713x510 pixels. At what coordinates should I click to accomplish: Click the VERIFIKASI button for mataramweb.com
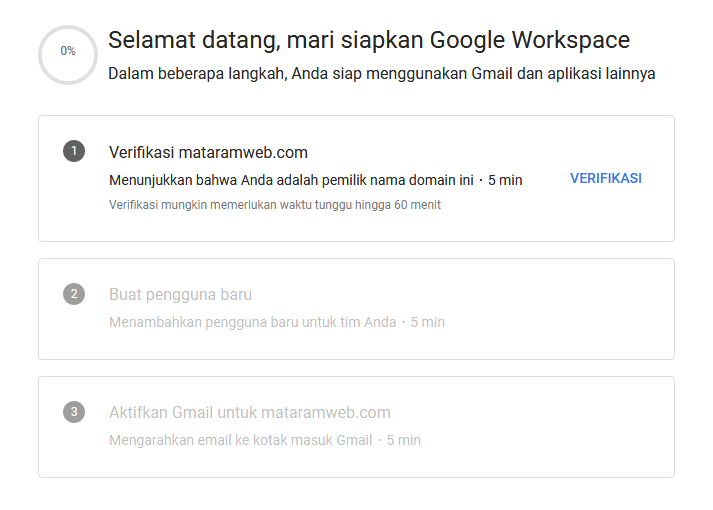tap(606, 178)
